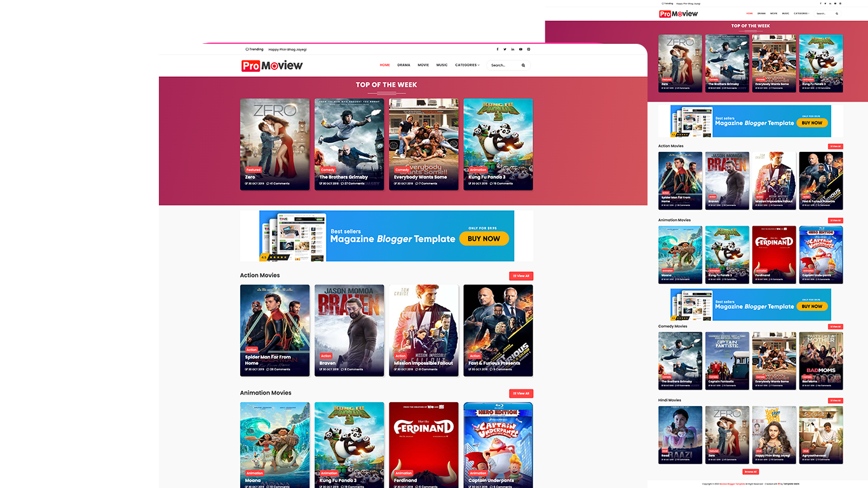Open Music menu item in large preview

(442, 65)
